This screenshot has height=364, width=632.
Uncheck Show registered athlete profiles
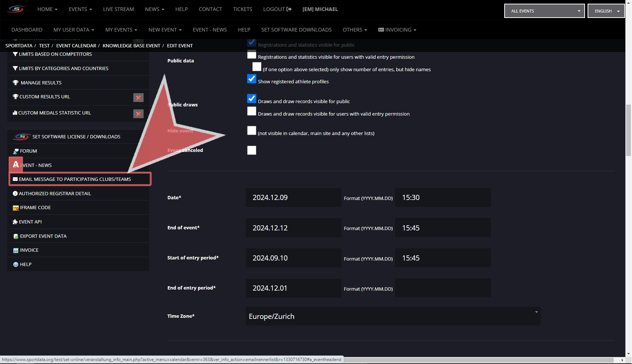coord(252,79)
